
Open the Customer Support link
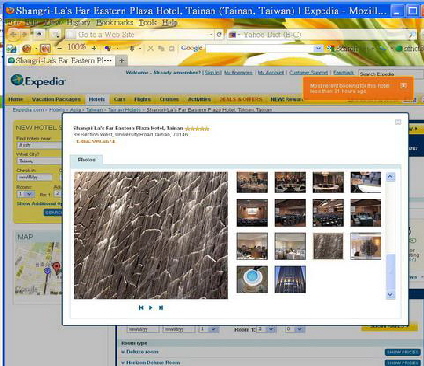coord(308,72)
